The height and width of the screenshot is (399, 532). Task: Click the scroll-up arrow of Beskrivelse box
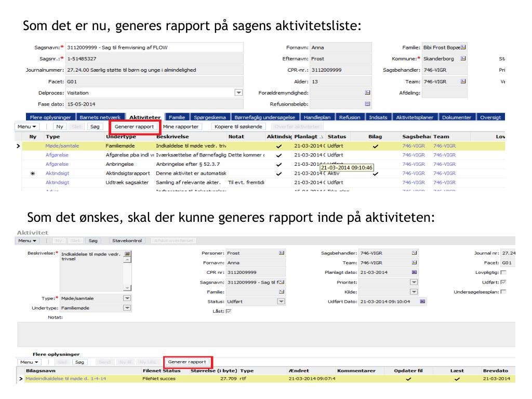127,260
